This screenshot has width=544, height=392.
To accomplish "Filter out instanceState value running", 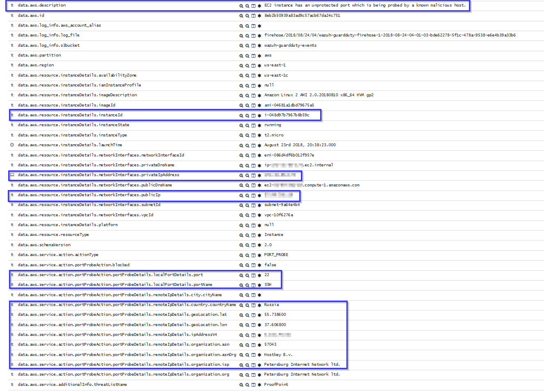I will [247, 125].
